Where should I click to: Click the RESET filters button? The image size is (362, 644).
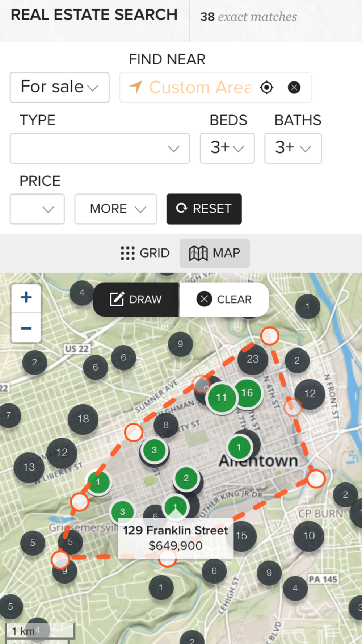point(204,209)
